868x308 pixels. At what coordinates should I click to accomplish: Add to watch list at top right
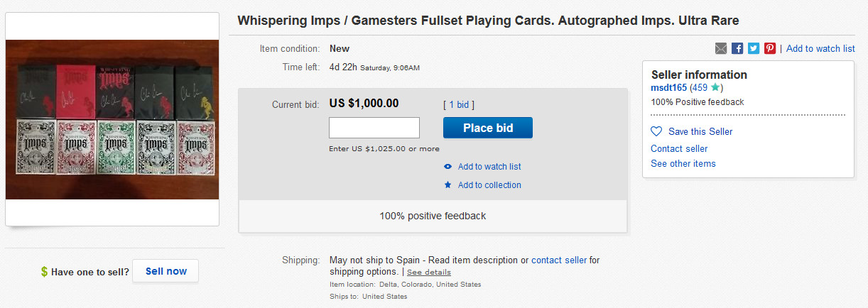(820, 48)
